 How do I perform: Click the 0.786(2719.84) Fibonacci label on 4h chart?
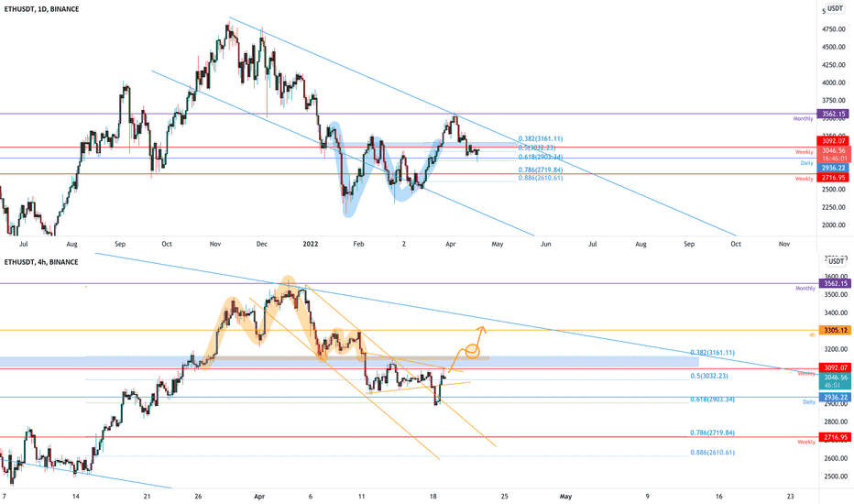712,433
